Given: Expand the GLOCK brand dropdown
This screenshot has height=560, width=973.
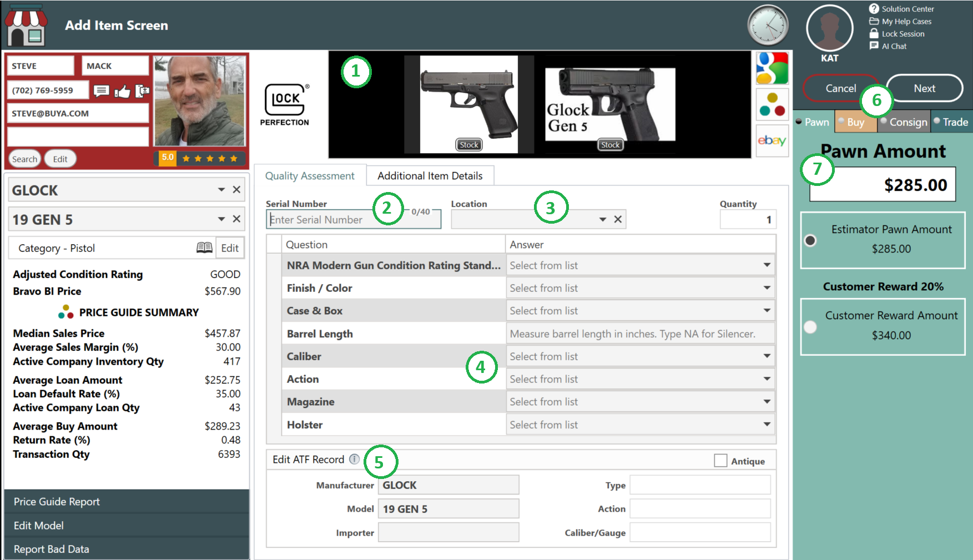Looking at the screenshot, I should pos(221,190).
